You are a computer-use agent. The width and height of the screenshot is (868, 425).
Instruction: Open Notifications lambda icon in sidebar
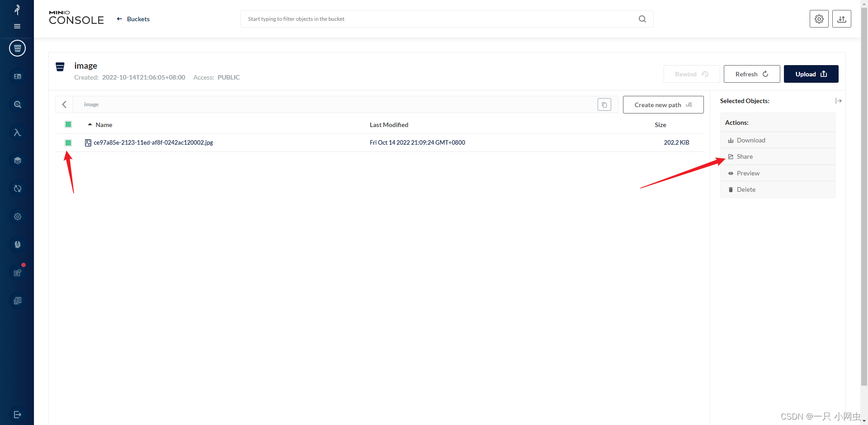(x=17, y=132)
